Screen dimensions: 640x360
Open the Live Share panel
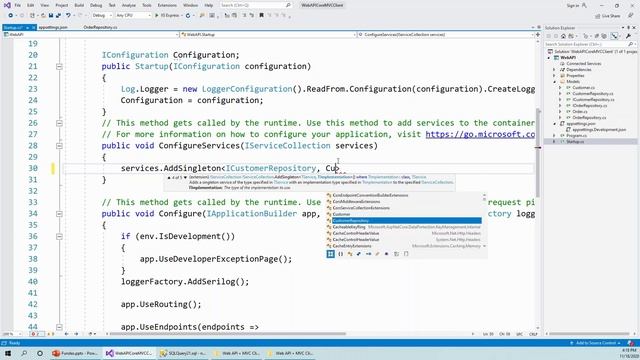[x=608, y=16]
